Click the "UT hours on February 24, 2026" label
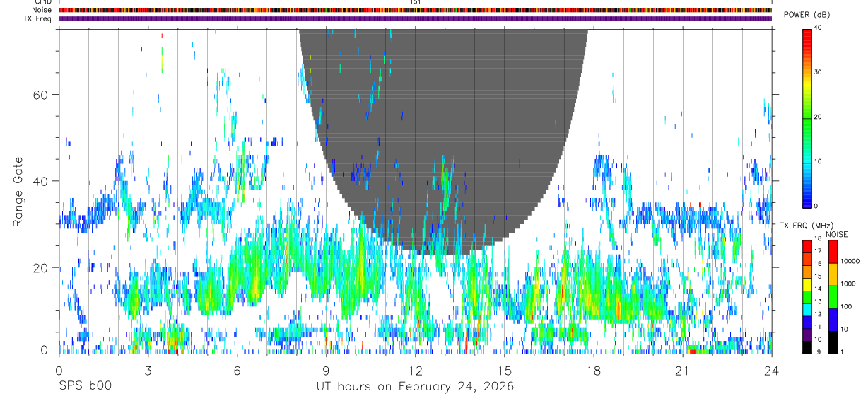 415,387
